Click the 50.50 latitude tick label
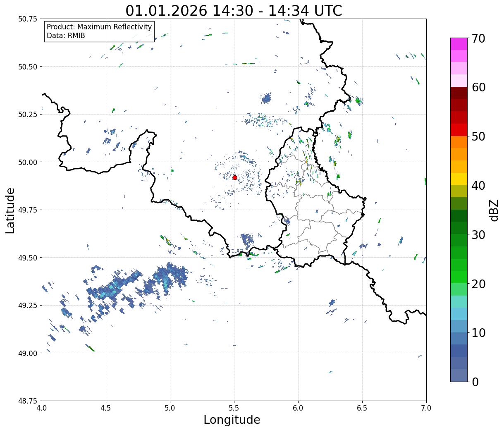504x430 pixels. (28, 67)
